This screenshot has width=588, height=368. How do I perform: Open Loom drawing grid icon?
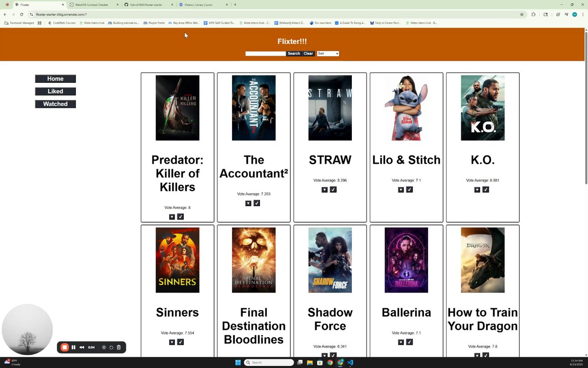click(x=104, y=347)
